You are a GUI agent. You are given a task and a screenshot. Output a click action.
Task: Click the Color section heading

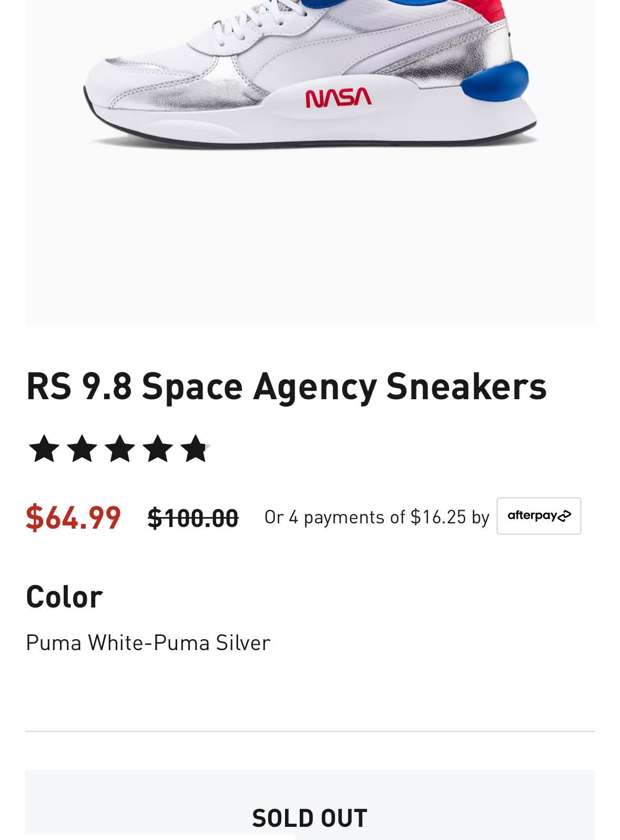[x=64, y=597]
